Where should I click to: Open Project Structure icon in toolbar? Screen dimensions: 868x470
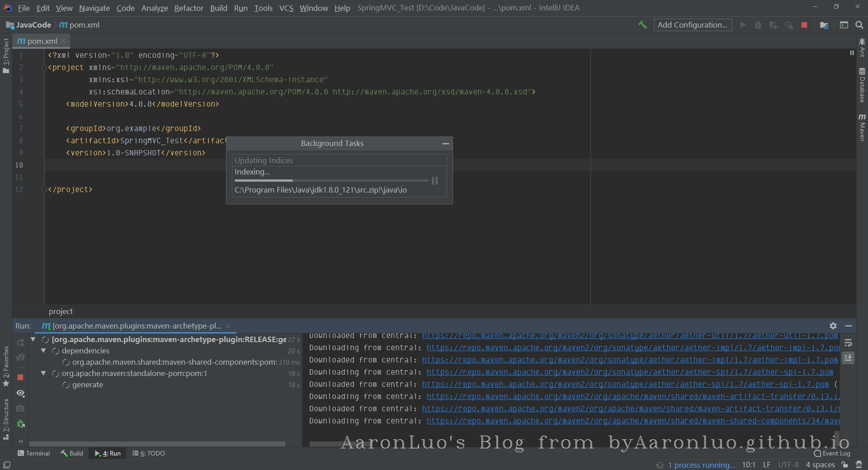coord(824,25)
